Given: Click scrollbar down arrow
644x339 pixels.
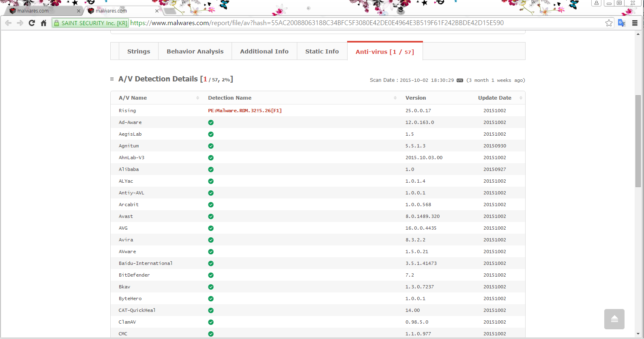Looking at the screenshot, I should [638, 334].
